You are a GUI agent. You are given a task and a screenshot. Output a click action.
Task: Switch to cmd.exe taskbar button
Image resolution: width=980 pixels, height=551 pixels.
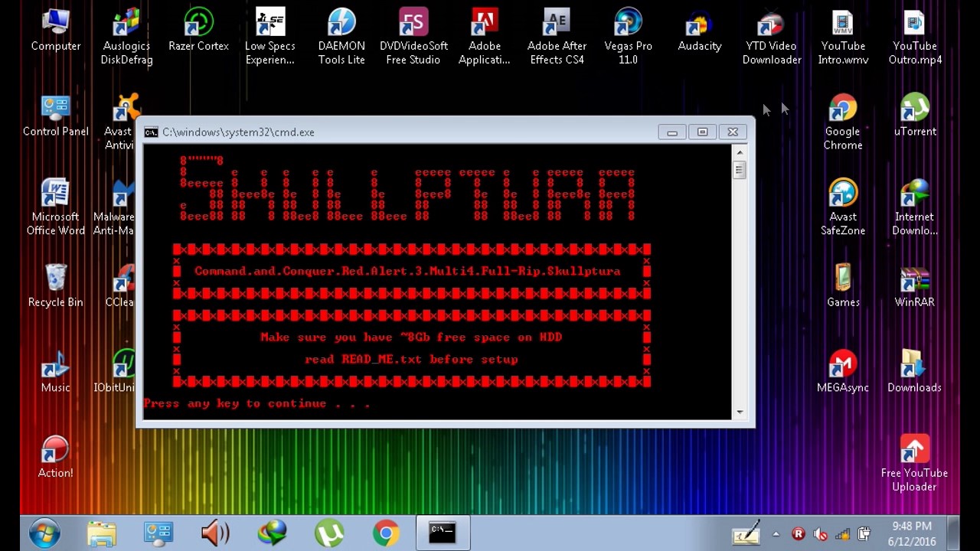(443, 533)
